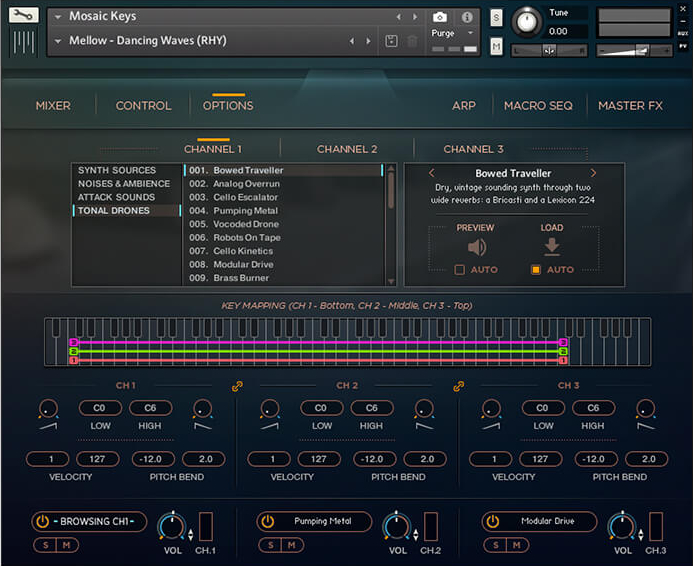Toggle power on Browsing CH1 slot
Screen dimensions: 693x566
coord(42,522)
